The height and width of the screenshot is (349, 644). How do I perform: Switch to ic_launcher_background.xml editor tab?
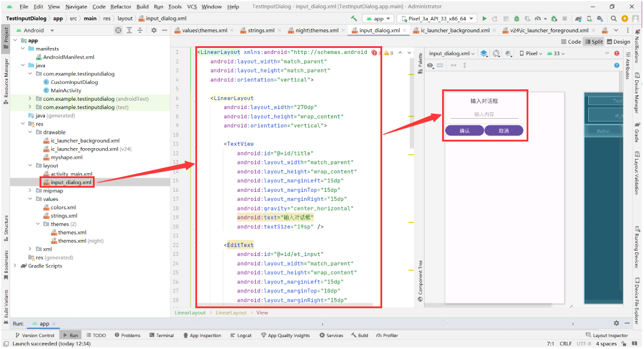pos(455,31)
